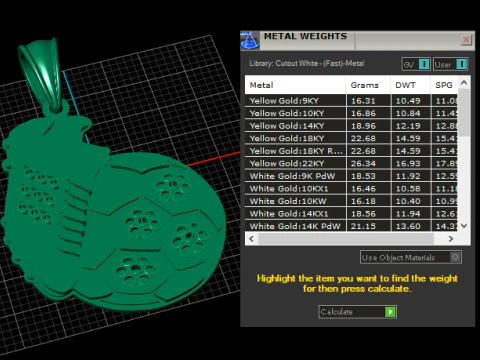Click the 18.96 grams cell

[x=368, y=126]
